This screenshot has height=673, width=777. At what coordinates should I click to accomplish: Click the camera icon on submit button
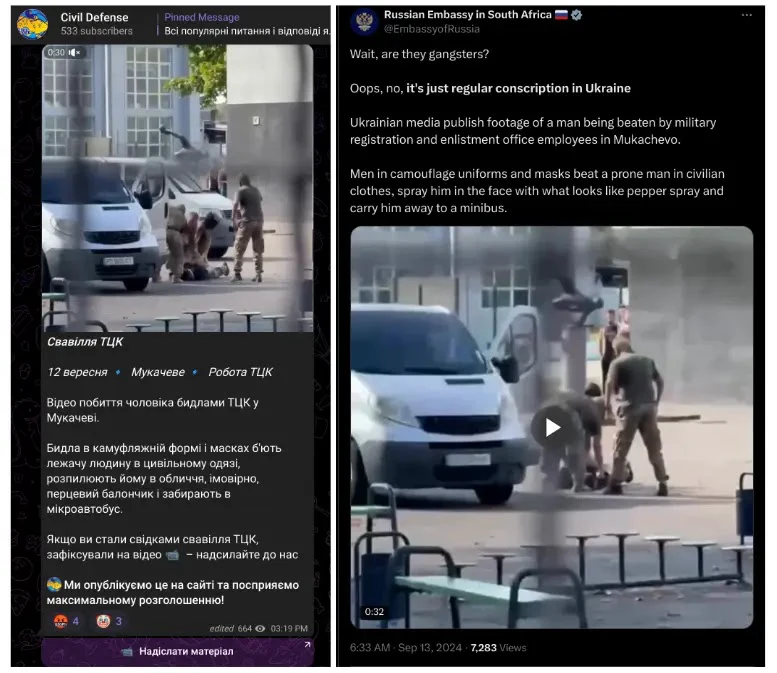click(127, 652)
